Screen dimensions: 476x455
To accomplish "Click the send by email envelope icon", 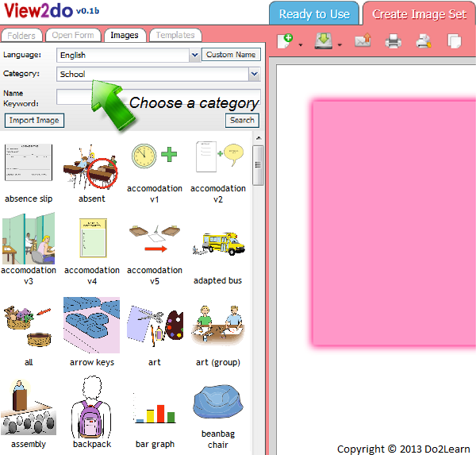I will [x=363, y=41].
